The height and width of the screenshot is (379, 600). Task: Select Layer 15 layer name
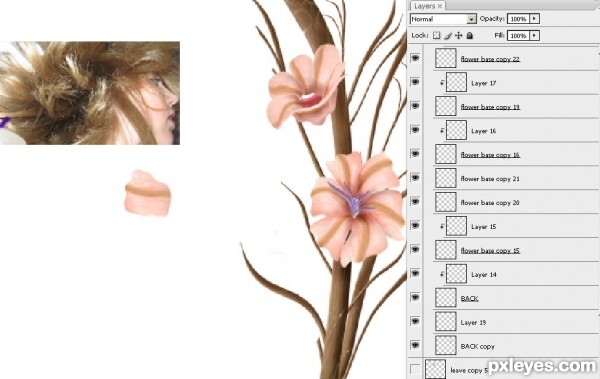coord(484,227)
